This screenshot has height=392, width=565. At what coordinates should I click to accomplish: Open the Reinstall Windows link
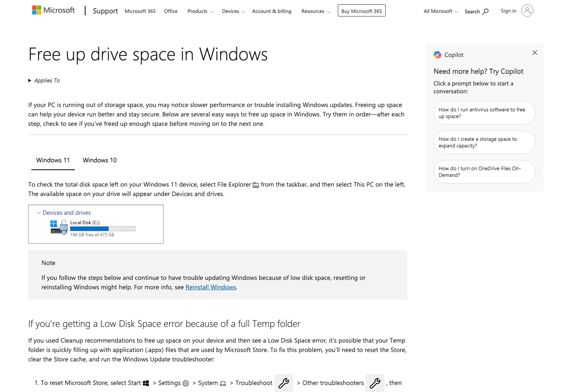211,287
